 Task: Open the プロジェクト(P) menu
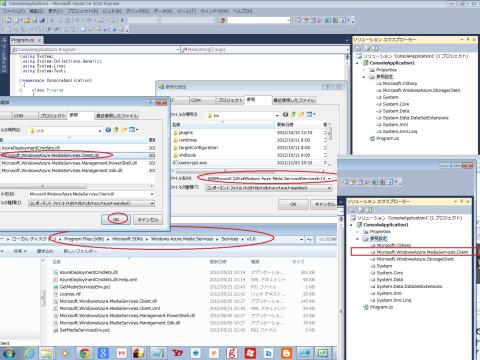pyautogui.click(x=83, y=11)
